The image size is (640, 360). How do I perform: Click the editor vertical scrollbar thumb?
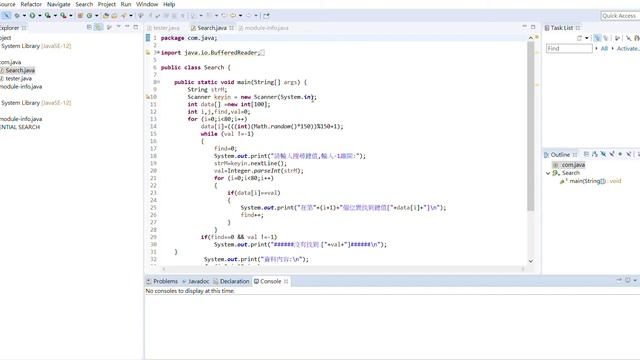(x=531, y=126)
